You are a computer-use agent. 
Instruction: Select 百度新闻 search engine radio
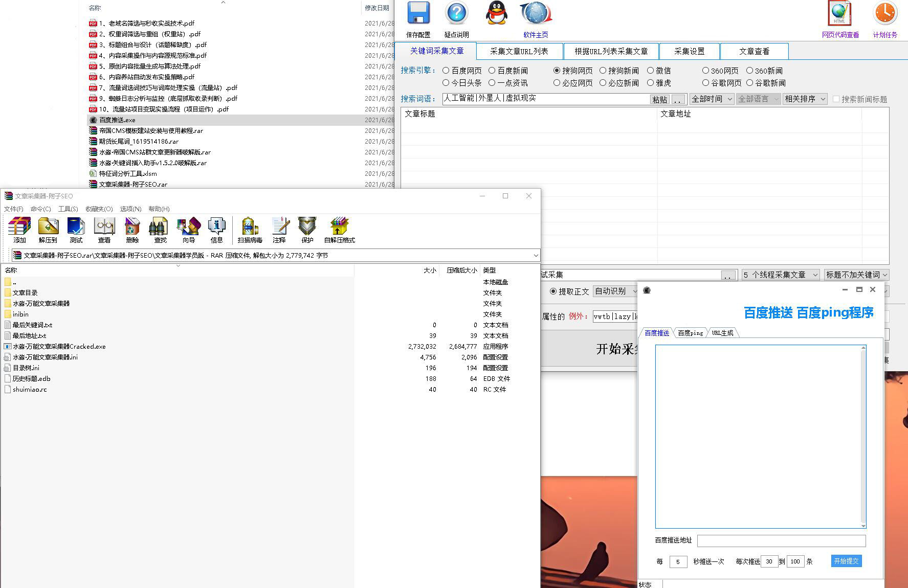pyautogui.click(x=492, y=71)
